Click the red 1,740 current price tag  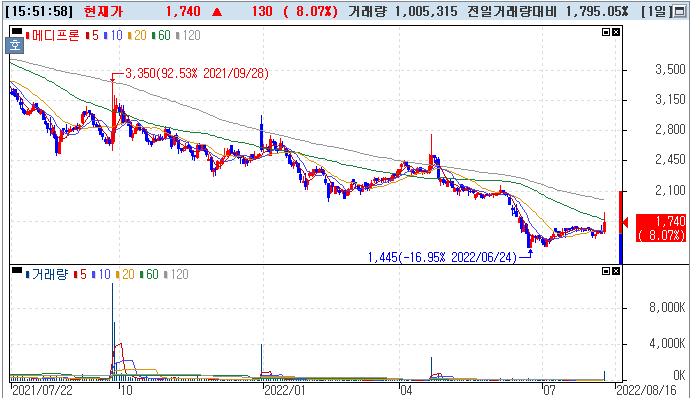661,228
